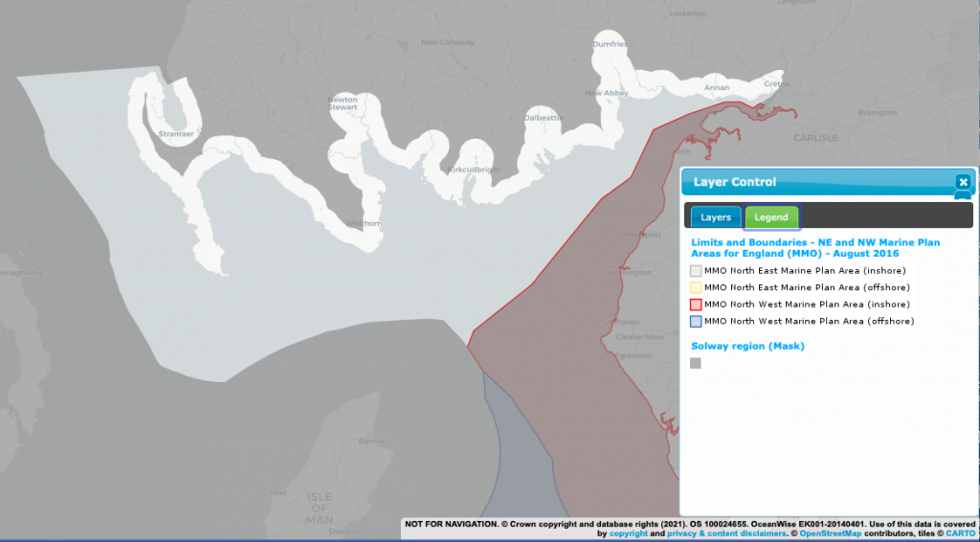Follow the OpenStreetMap attribution link
The image size is (980, 542).
point(830,533)
